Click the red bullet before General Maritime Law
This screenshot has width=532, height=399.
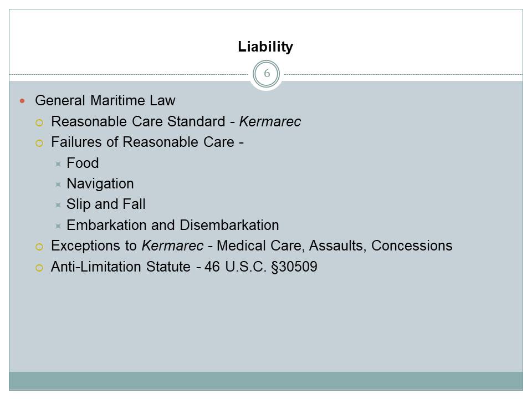coord(23,101)
